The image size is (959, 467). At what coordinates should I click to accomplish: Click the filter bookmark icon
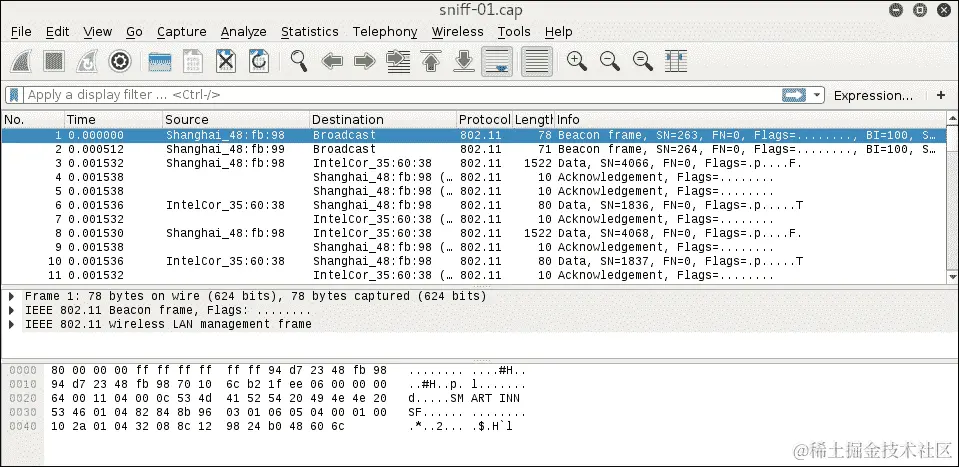point(15,95)
